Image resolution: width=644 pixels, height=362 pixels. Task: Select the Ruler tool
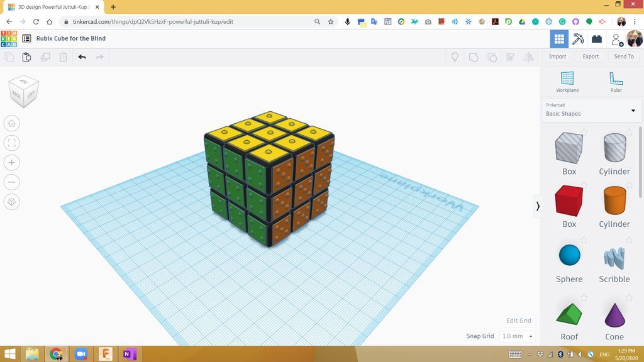616,82
